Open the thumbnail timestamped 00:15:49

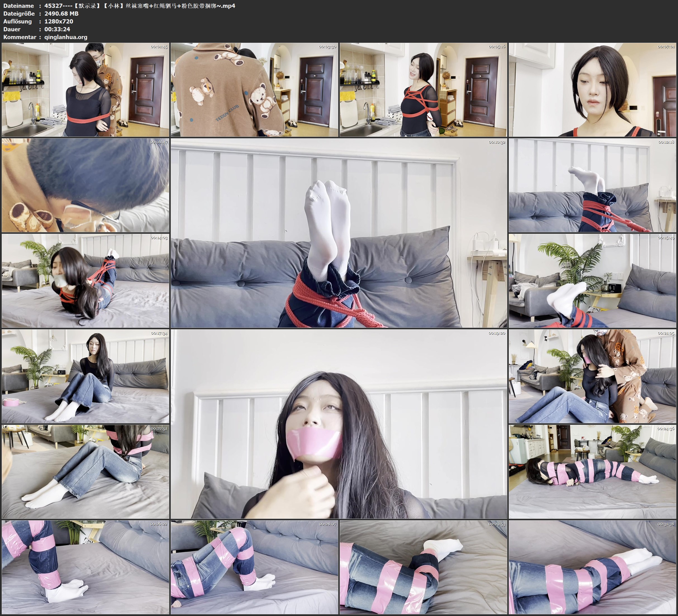(x=592, y=281)
